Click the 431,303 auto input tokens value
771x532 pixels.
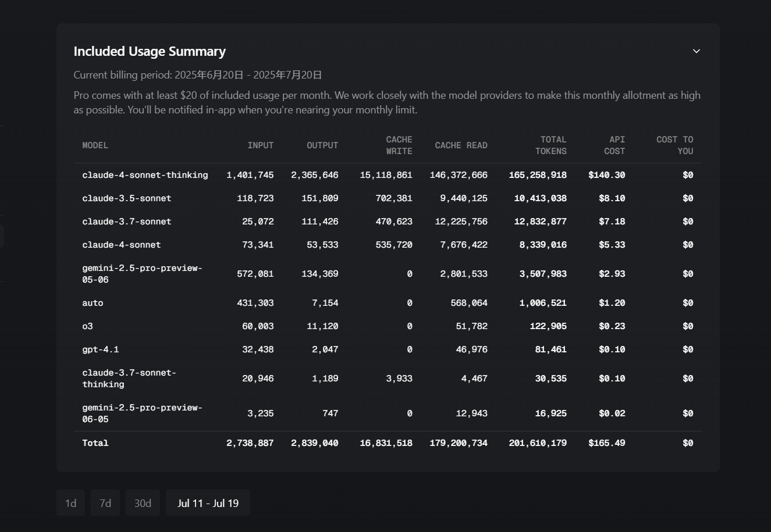(255, 303)
